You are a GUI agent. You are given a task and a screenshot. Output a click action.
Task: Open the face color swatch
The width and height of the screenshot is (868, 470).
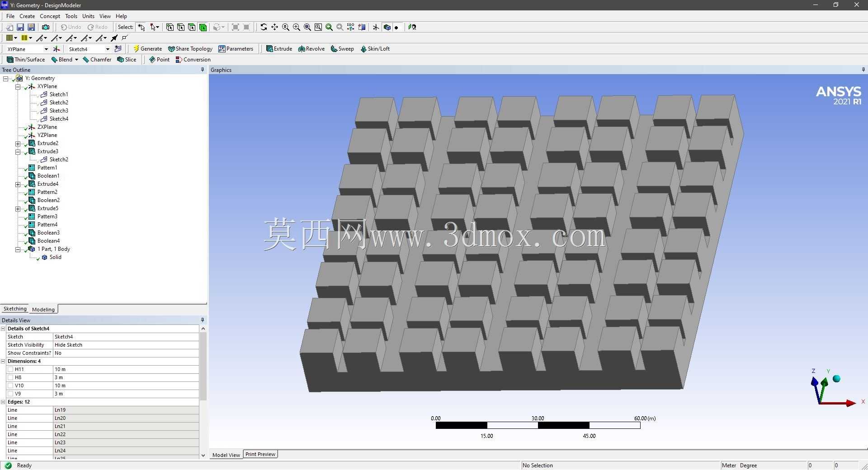(x=9, y=38)
